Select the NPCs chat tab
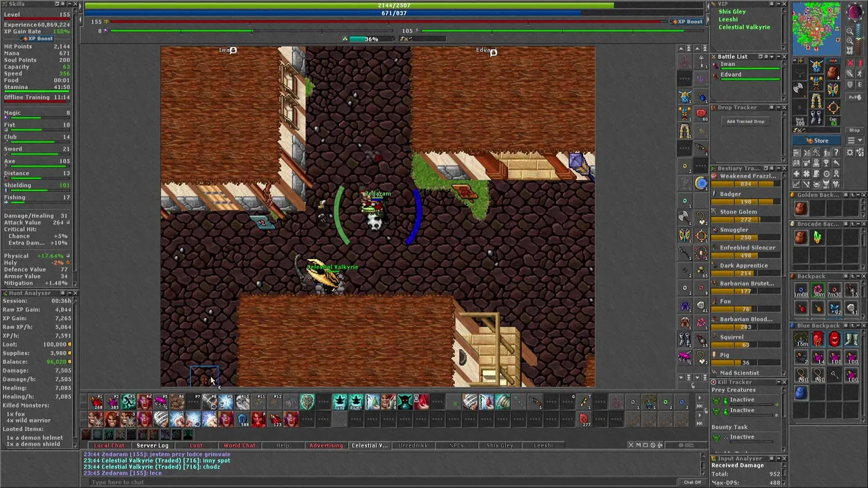This screenshot has width=868, height=488. (456, 445)
